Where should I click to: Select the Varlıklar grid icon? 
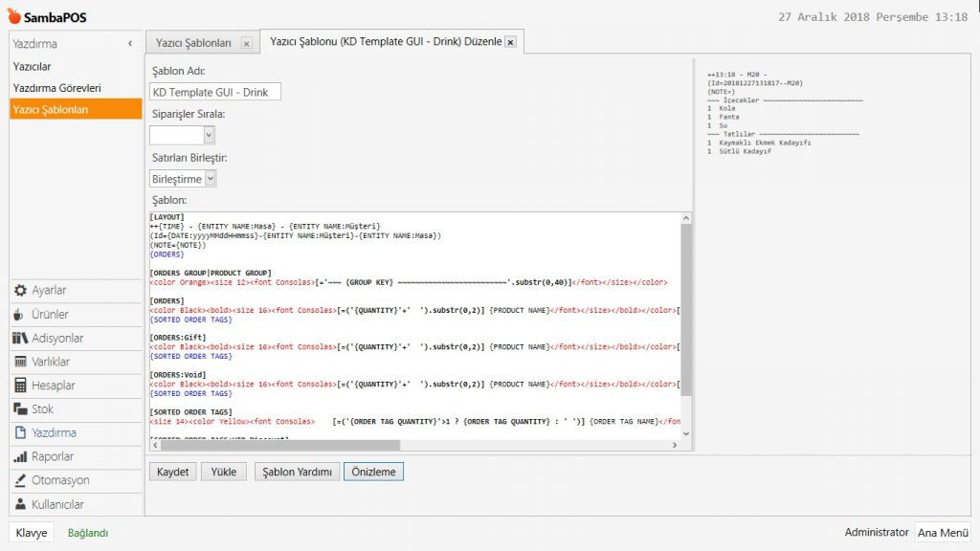[19, 362]
